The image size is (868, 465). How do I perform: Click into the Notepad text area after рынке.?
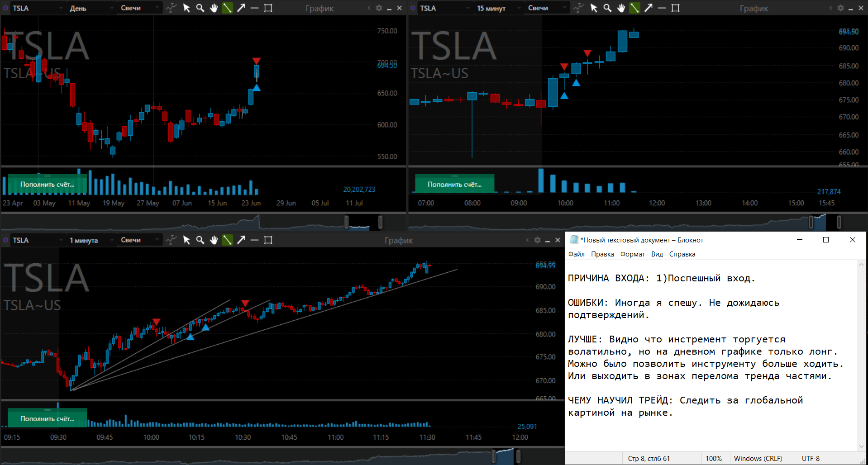point(680,413)
